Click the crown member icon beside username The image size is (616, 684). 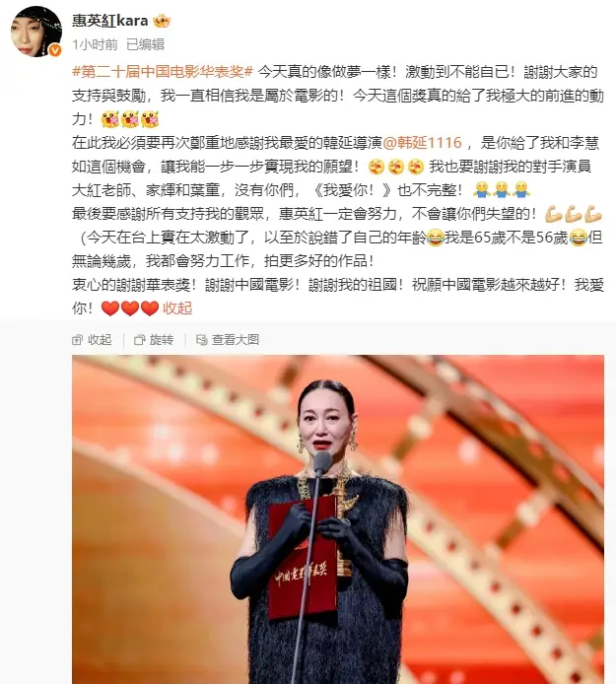point(162,21)
